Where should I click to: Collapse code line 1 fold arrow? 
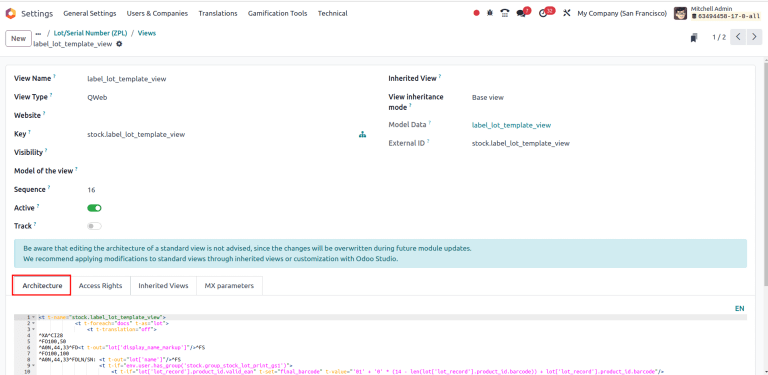pyautogui.click(x=33, y=317)
